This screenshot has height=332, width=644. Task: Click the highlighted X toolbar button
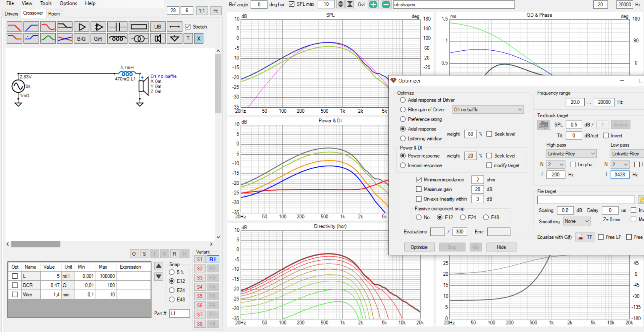(x=199, y=39)
